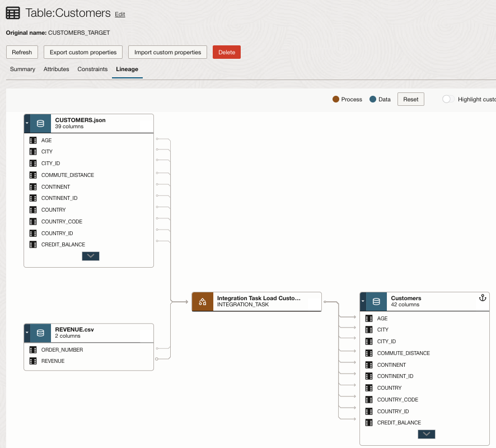Viewport: 496px width, 448px height.
Task: Click the Edit link beside the table name
Action: (x=120, y=14)
